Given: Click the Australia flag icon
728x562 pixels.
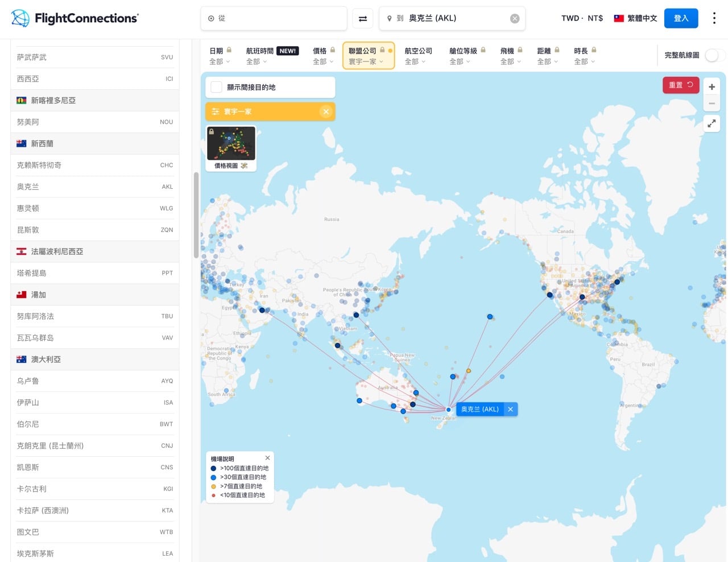Looking at the screenshot, I should point(22,359).
